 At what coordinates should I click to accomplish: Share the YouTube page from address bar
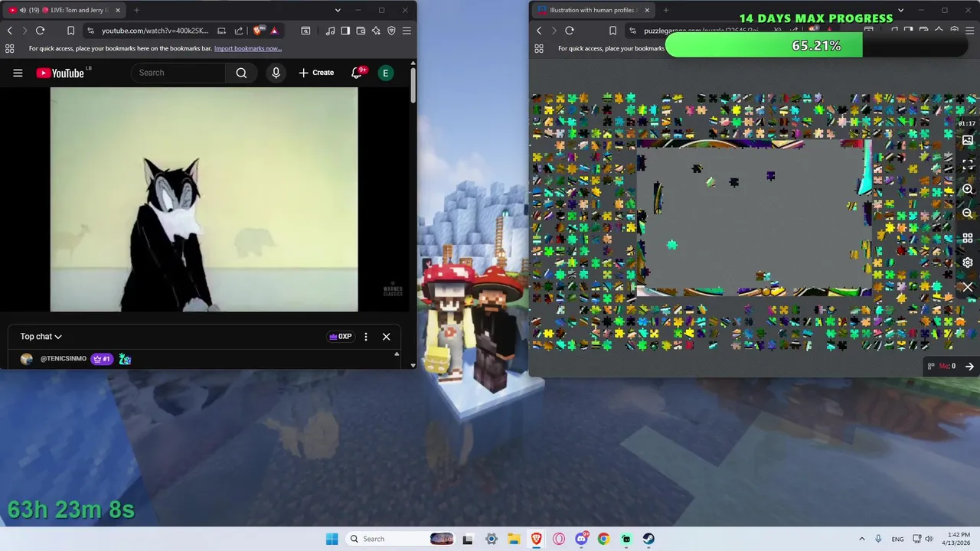pos(239,31)
